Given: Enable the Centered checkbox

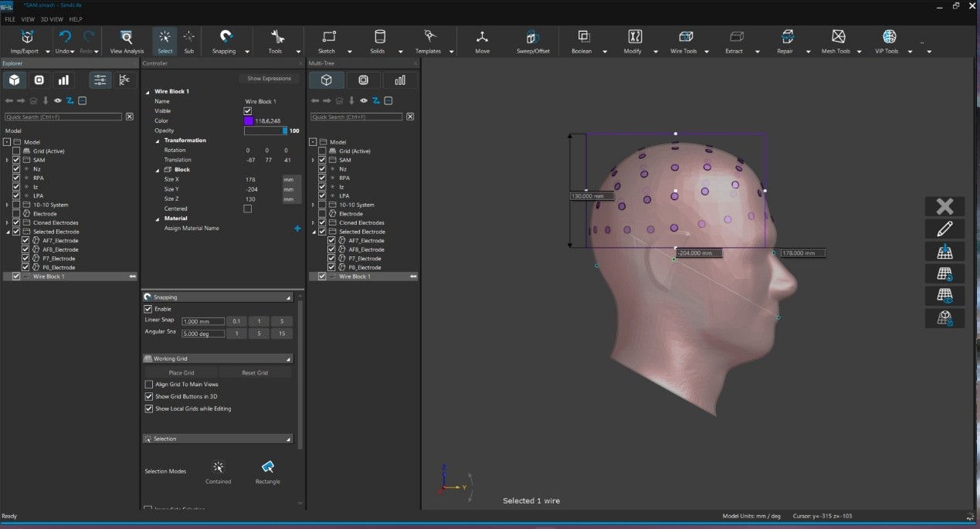Looking at the screenshot, I should [x=248, y=209].
